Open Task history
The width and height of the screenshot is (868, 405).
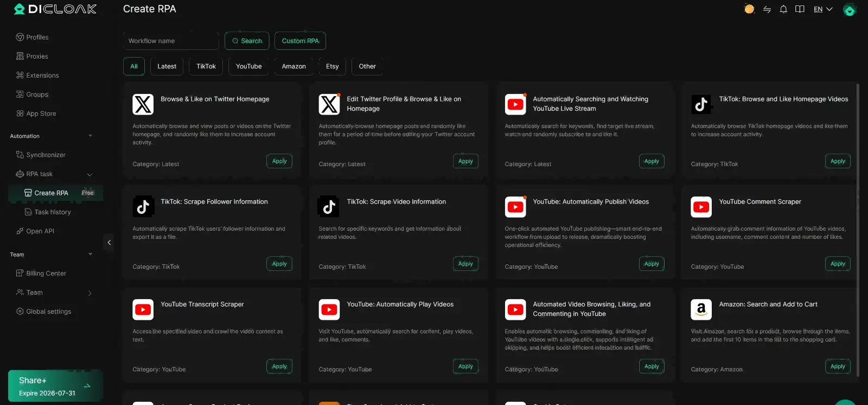click(48, 212)
